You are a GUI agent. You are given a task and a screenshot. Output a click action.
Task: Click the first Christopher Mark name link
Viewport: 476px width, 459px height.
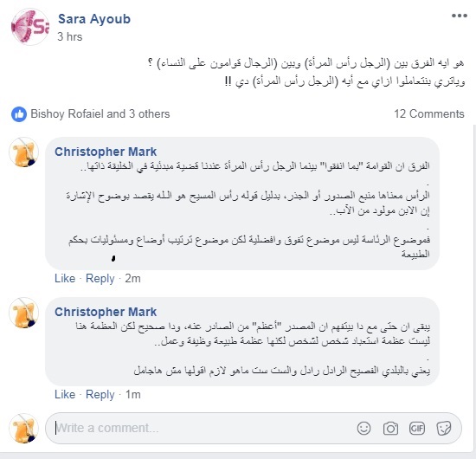click(106, 152)
